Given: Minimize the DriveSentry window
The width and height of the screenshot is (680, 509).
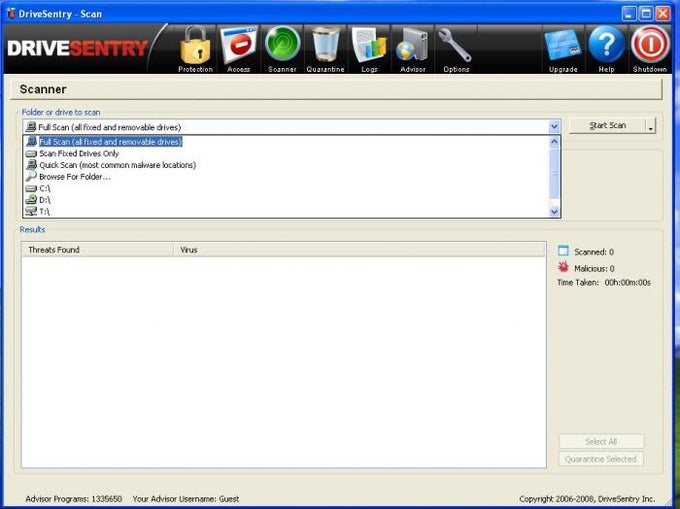Looking at the screenshot, I should (x=630, y=14).
